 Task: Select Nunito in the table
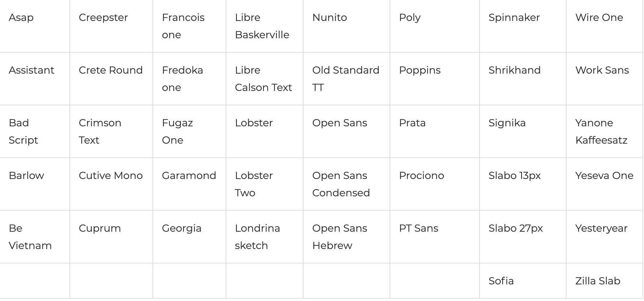click(330, 18)
